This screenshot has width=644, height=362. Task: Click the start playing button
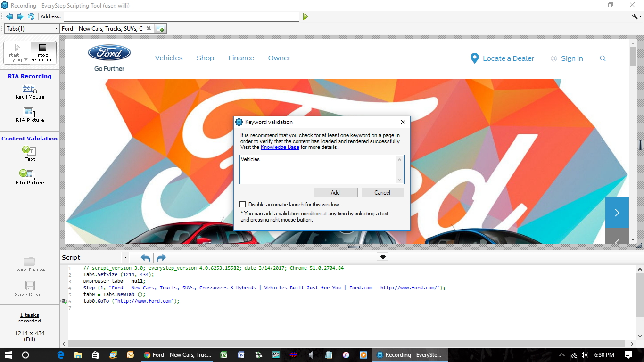pos(14,52)
